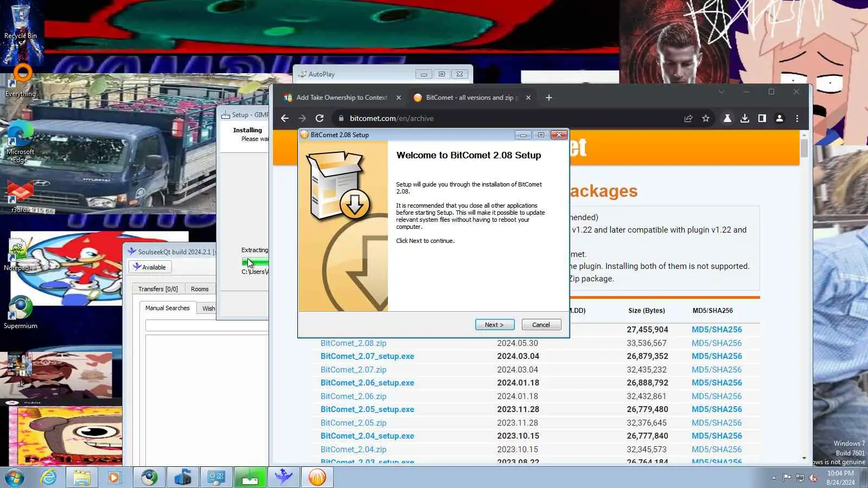Focus the SoulseekQt search input field
This screenshot has height=488, width=868.
point(207,325)
